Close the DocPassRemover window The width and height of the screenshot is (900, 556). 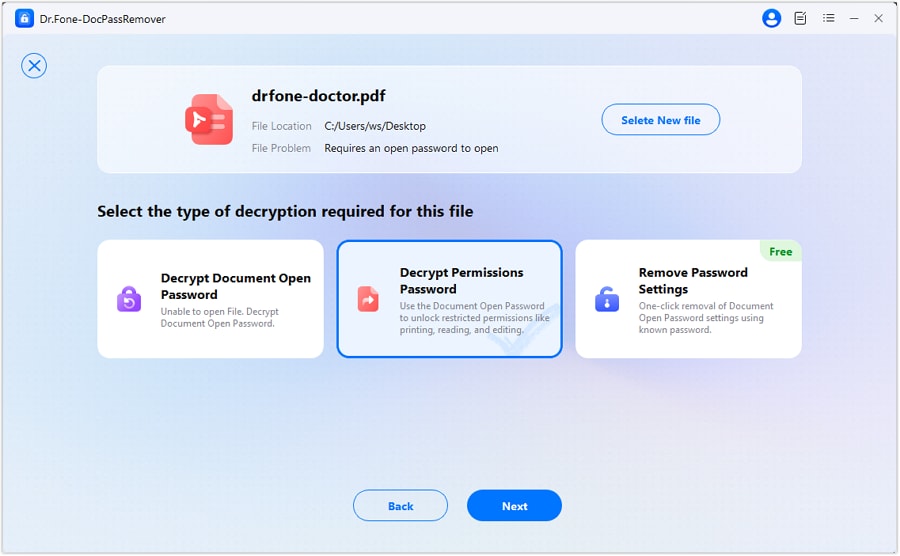878,18
